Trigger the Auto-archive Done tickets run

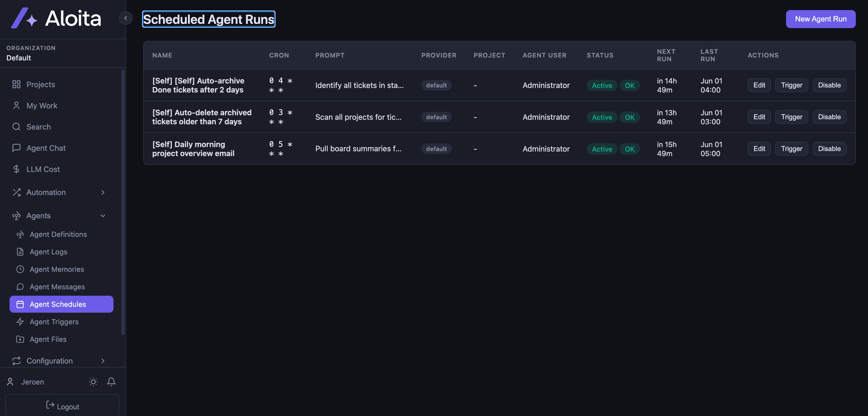point(791,85)
